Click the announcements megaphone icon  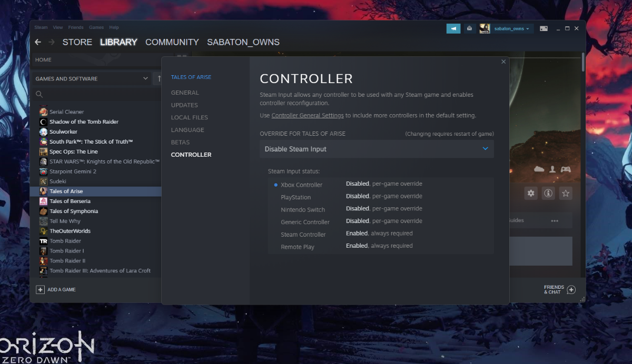pos(453,28)
